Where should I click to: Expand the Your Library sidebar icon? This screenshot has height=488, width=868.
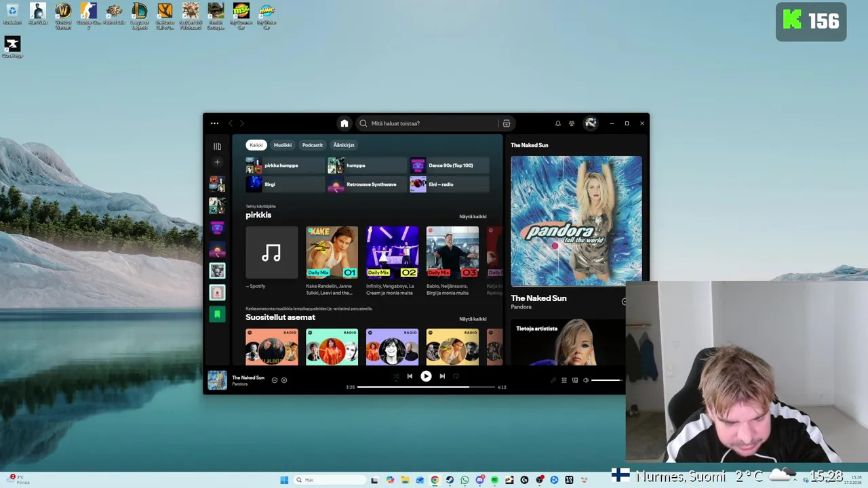217,146
